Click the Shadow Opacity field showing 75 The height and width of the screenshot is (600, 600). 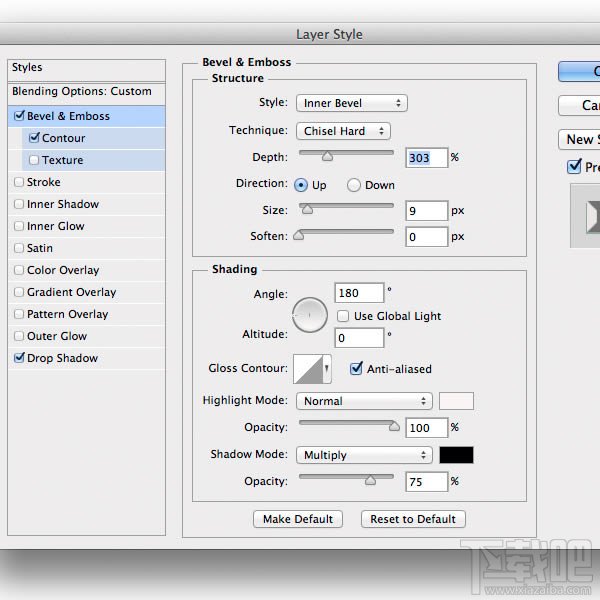click(426, 481)
